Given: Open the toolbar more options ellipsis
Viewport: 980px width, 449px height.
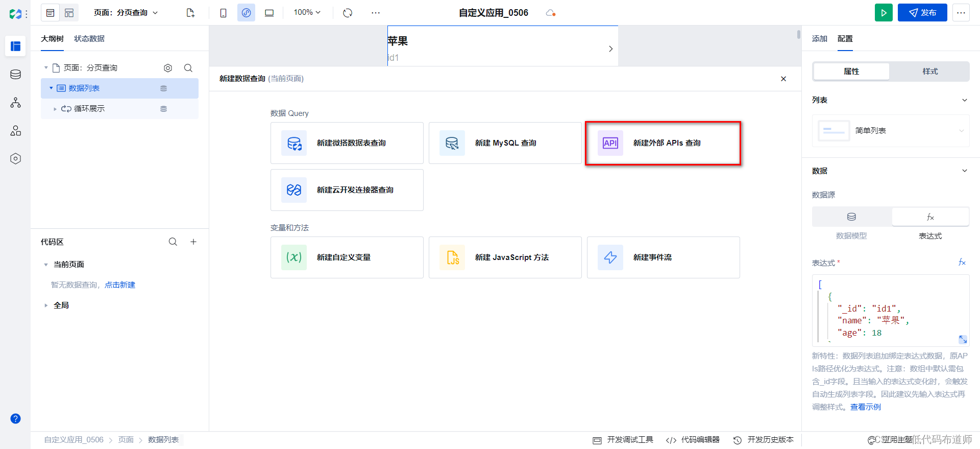Looking at the screenshot, I should pos(376,13).
